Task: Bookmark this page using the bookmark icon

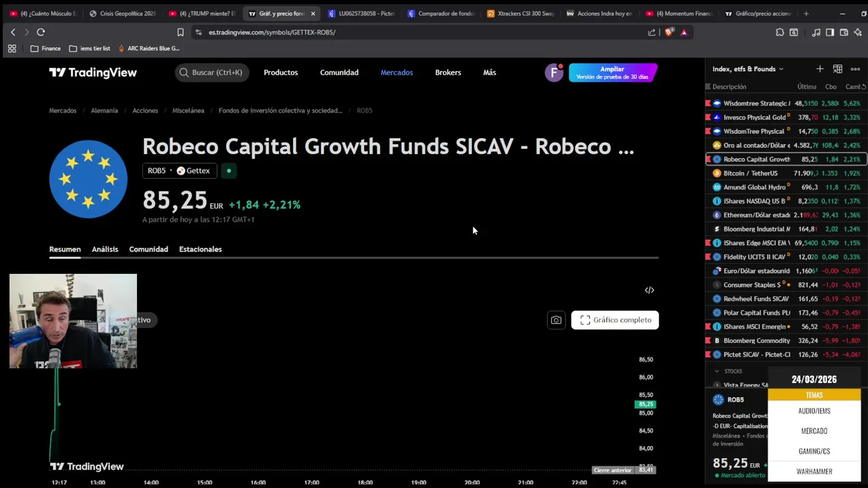Action: point(180,32)
